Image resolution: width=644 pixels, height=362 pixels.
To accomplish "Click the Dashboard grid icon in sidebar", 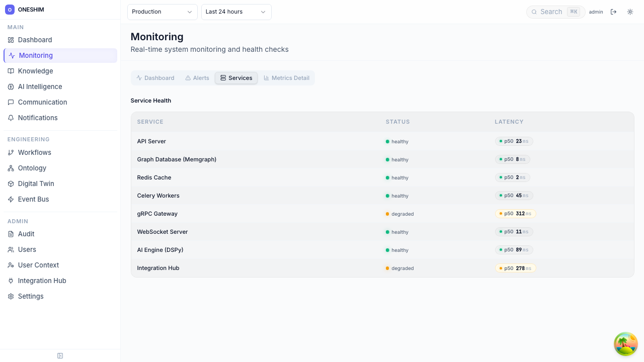I will [11, 40].
